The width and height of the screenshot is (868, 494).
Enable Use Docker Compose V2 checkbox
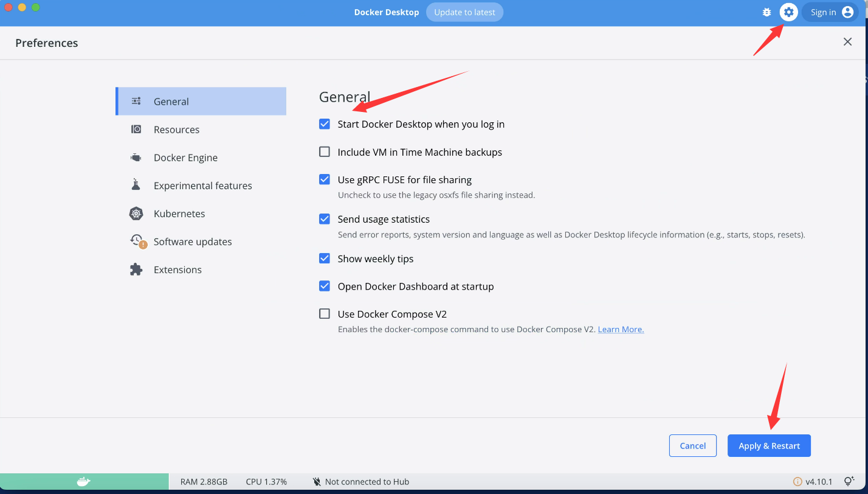point(325,314)
